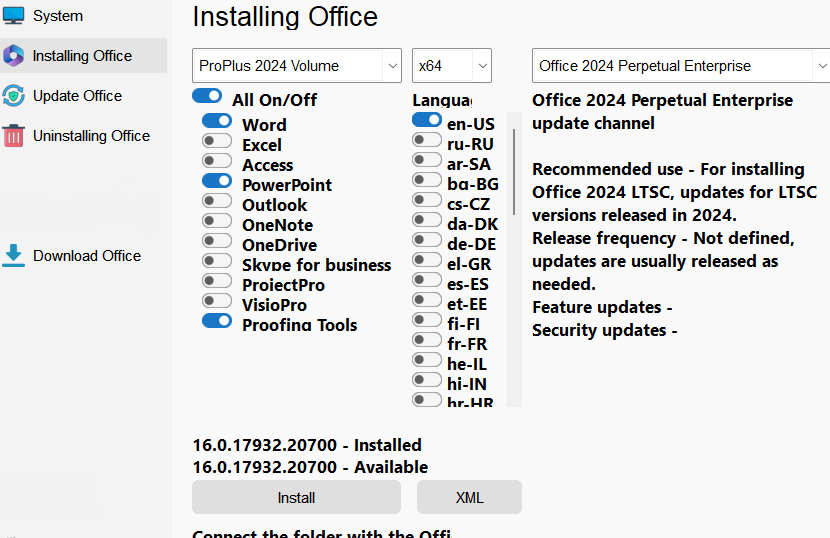This screenshot has height=538, width=830.
Task: Enable the Outlook toggle
Action: click(x=216, y=201)
